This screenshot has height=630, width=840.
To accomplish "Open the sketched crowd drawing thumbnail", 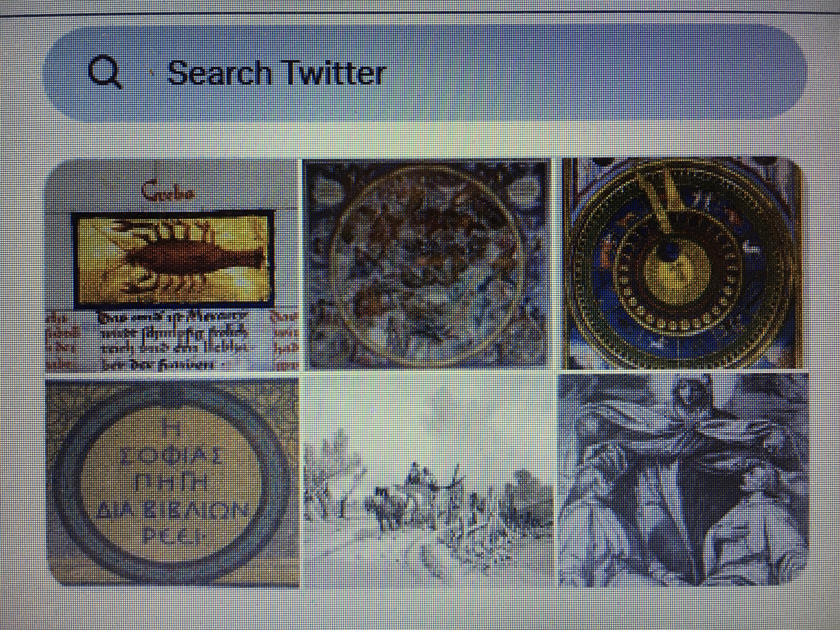I will pos(429,481).
